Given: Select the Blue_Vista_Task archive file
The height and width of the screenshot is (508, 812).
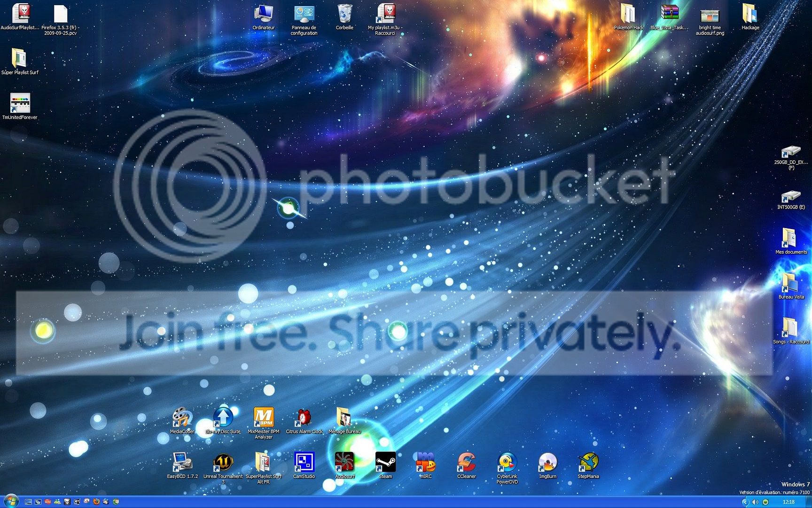Looking at the screenshot, I should [x=669, y=17].
